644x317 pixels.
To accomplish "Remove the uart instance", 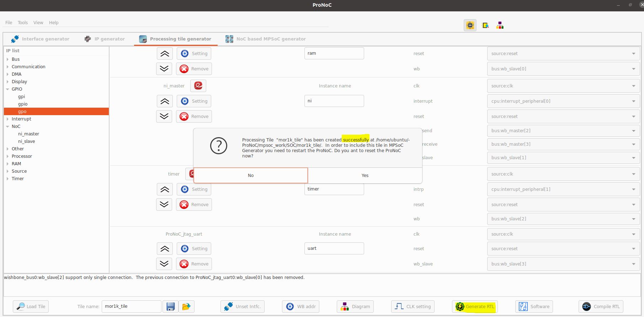I will tap(194, 264).
